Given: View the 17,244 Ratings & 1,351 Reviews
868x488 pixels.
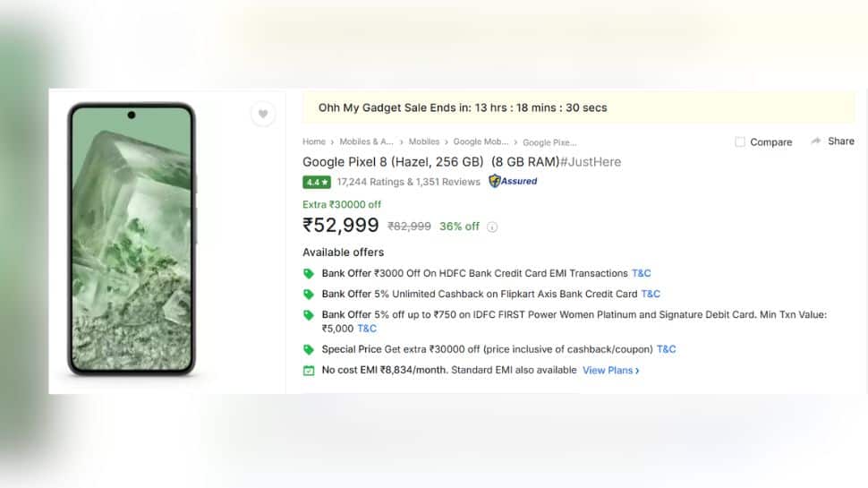Looking at the screenshot, I should [408, 182].
